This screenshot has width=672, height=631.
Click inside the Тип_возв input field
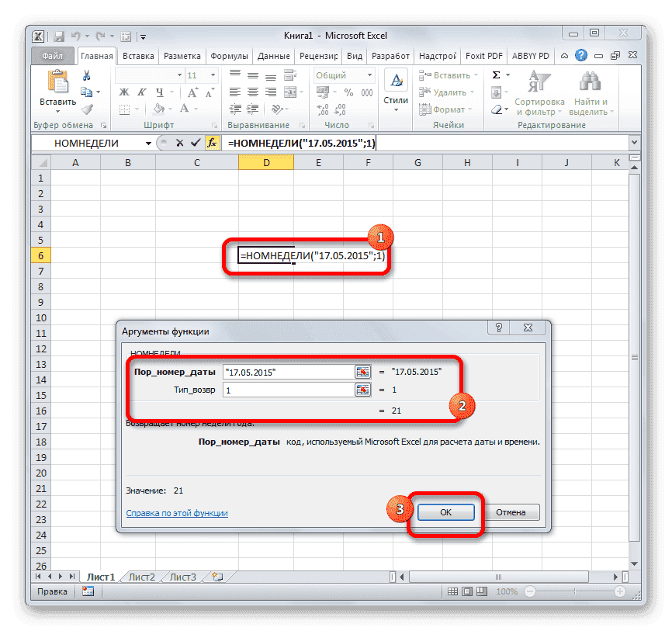pos(287,390)
